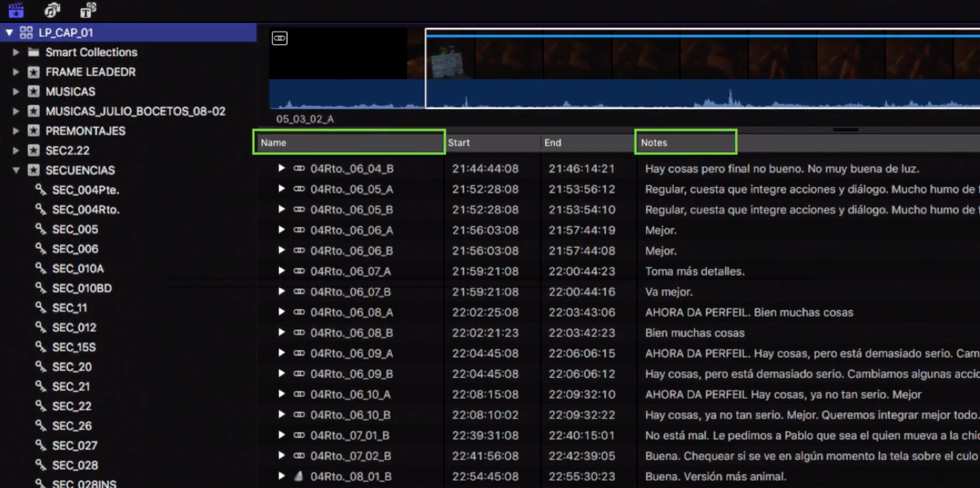Click the MUSICAS event star icon

click(33, 92)
